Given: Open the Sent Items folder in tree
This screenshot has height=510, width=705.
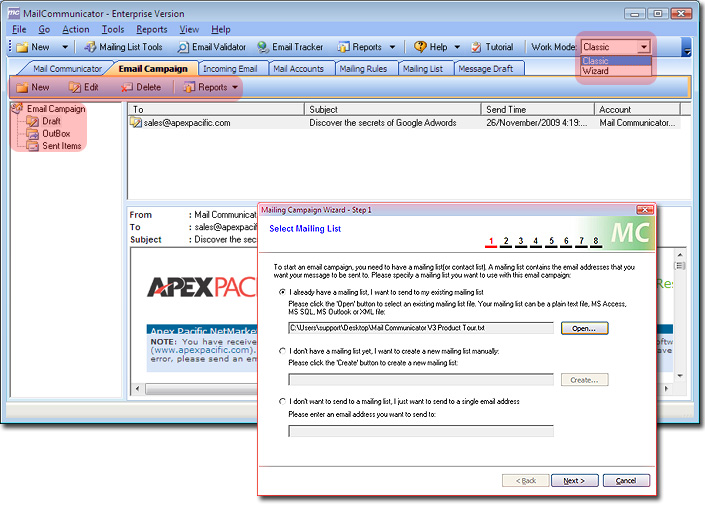Looking at the screenshot, I should pyautogui.click(x=62, y=146).
